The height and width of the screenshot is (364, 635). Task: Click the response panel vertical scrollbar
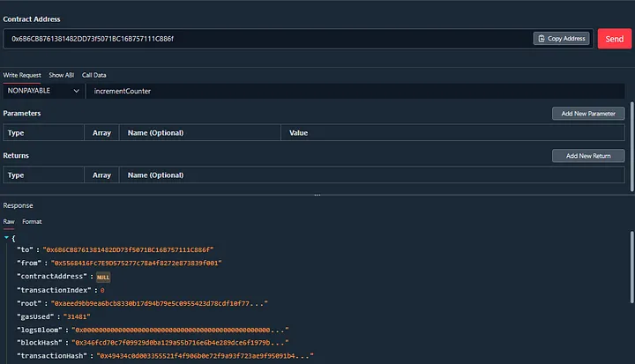[631, 291]
